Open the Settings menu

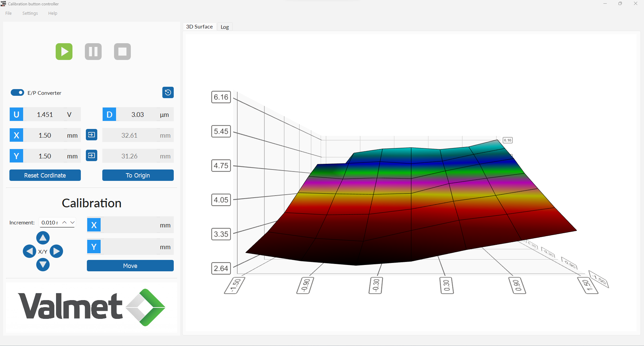[30, 13]
